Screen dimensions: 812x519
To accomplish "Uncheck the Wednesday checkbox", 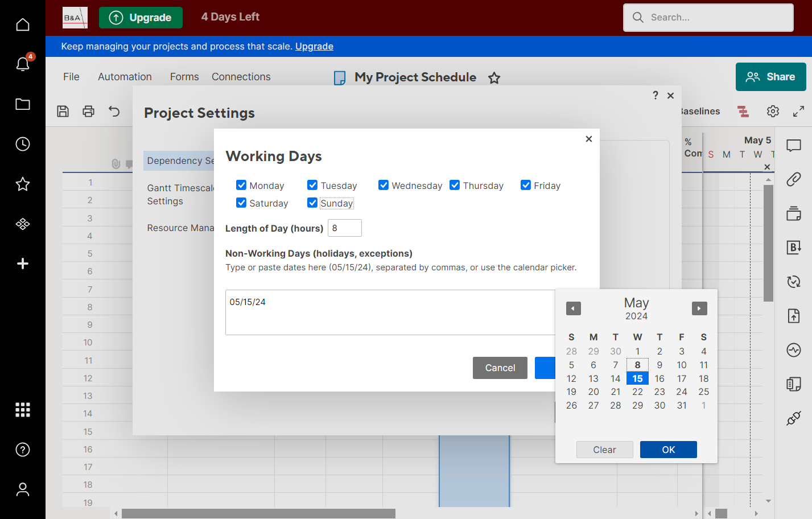I will click(x=384, y=185).
